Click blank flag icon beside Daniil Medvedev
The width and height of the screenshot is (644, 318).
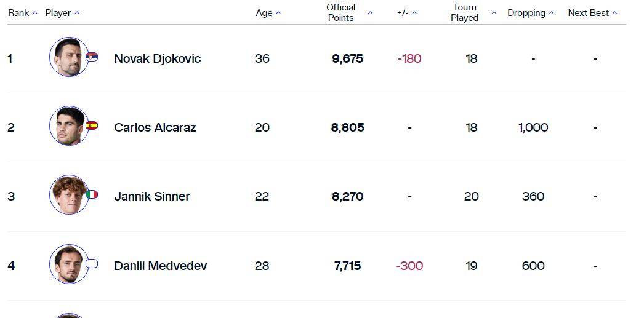92,264
